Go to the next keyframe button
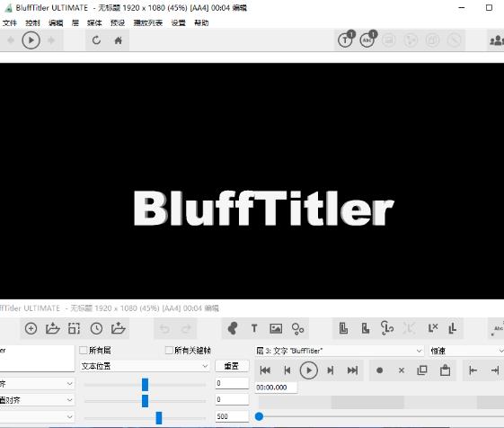Screen dimensions: 504x428 click(331, 370)
